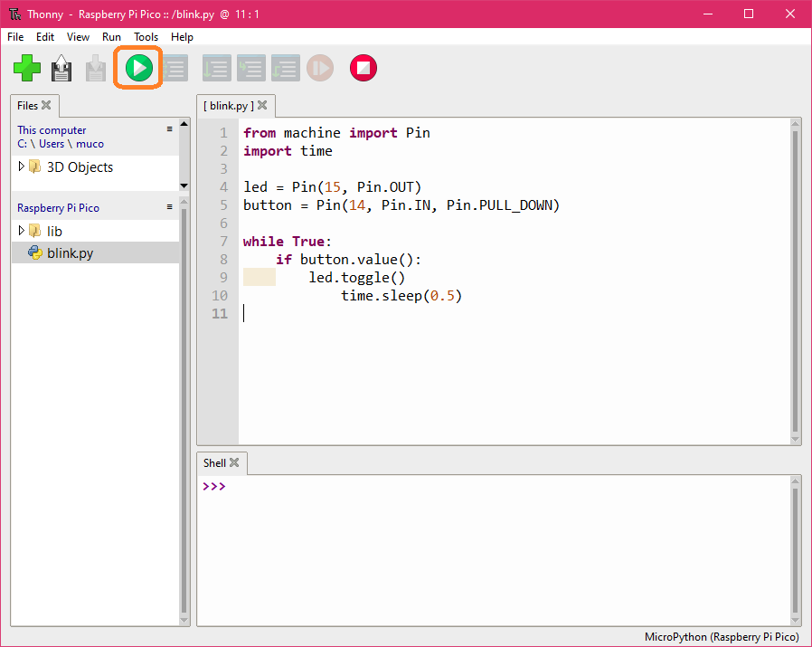Close the Files panel tab
Image resolution: width=812 pixels, height=647 pixels.
46,105
